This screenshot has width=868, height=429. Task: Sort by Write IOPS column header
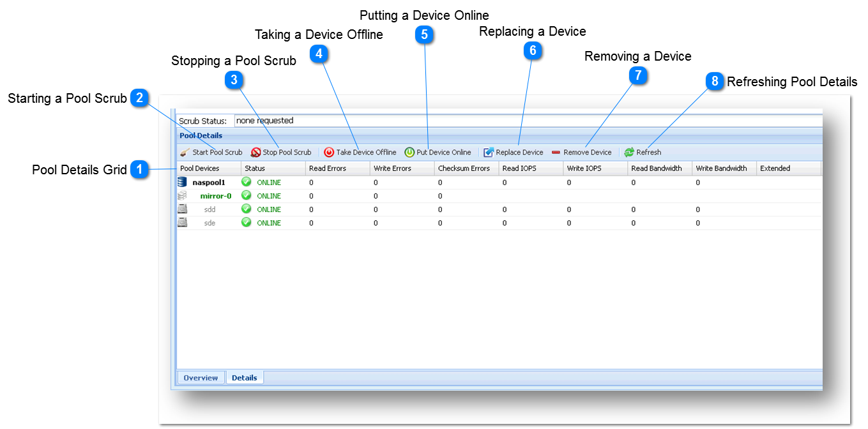[x=596, y=169]
